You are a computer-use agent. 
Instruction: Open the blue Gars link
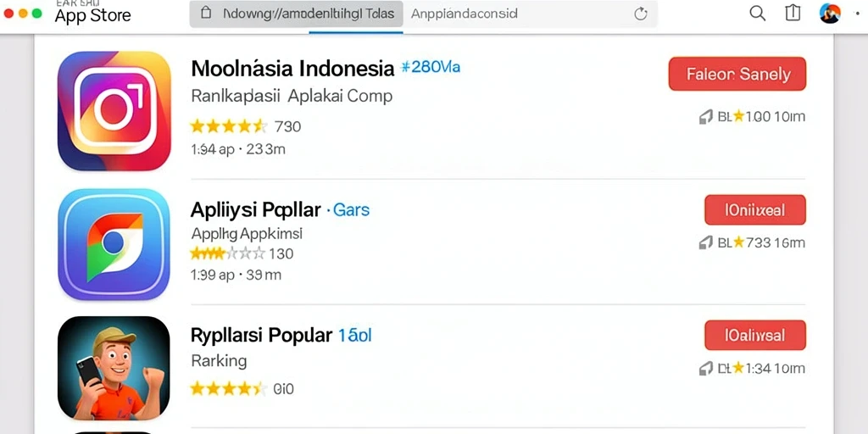point(348,210)
